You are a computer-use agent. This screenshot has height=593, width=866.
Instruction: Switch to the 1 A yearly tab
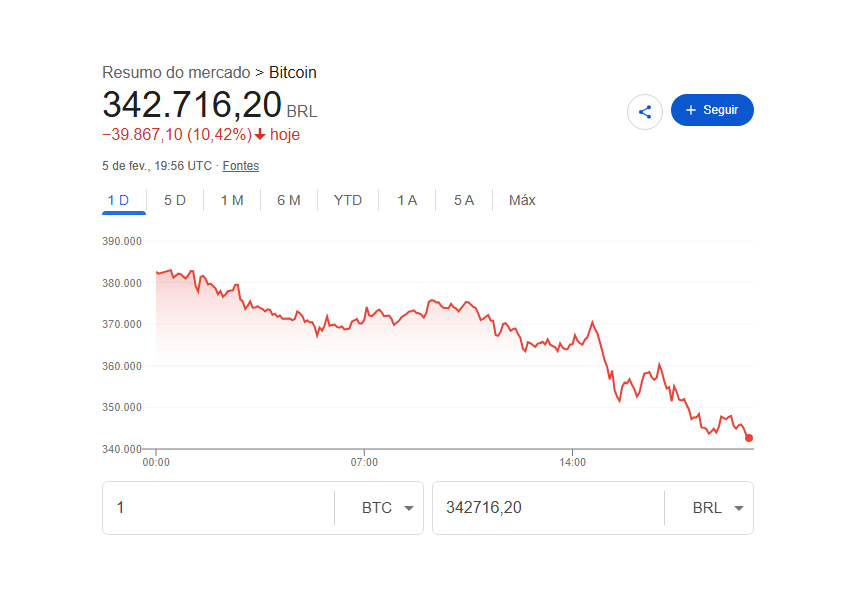tap(407, 200)
